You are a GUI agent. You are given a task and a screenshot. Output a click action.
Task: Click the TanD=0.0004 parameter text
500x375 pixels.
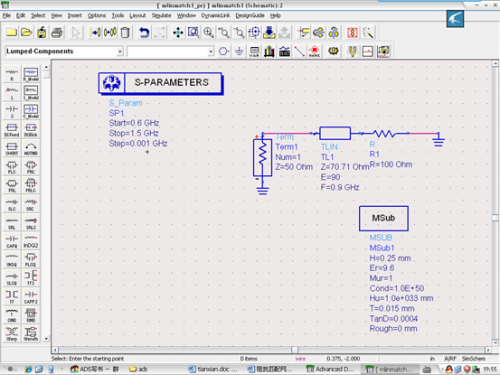click(394, 319)
